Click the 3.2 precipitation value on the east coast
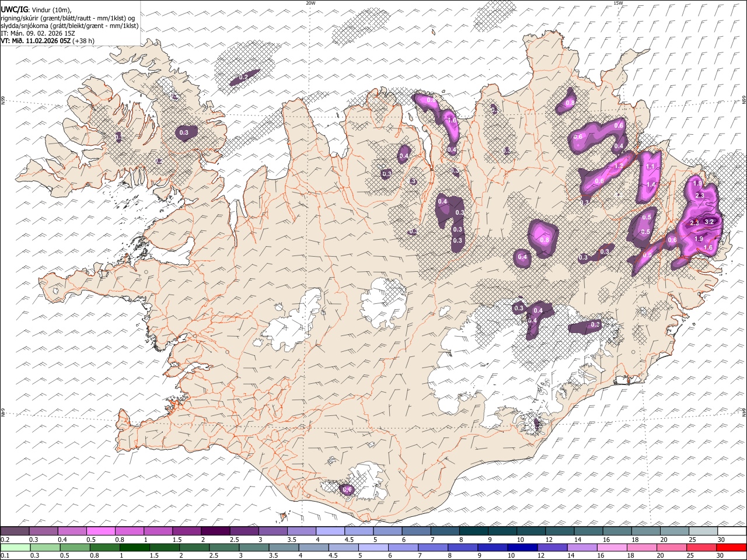This screenshot has width=747, height=560. pos(710,222)
